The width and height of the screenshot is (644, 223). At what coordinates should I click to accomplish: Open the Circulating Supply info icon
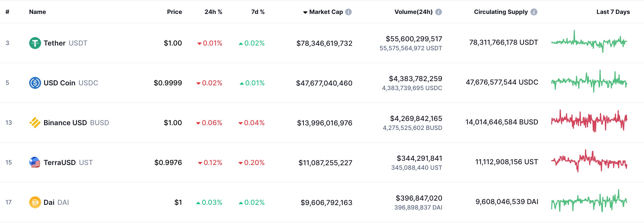point(534,12)
